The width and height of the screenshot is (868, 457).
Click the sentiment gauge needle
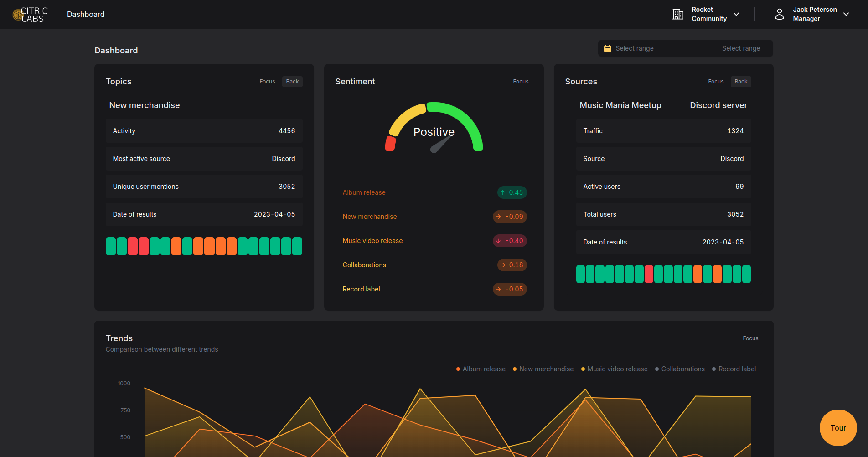coord(440,145)
